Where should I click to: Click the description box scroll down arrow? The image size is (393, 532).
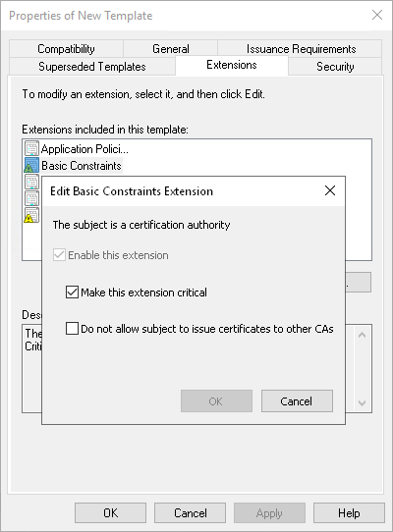363,403
